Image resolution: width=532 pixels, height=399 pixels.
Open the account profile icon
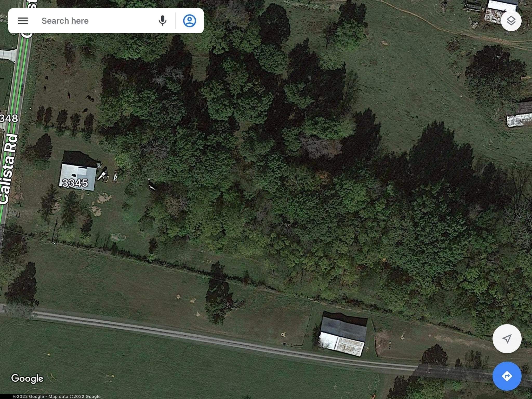point(190,21)
